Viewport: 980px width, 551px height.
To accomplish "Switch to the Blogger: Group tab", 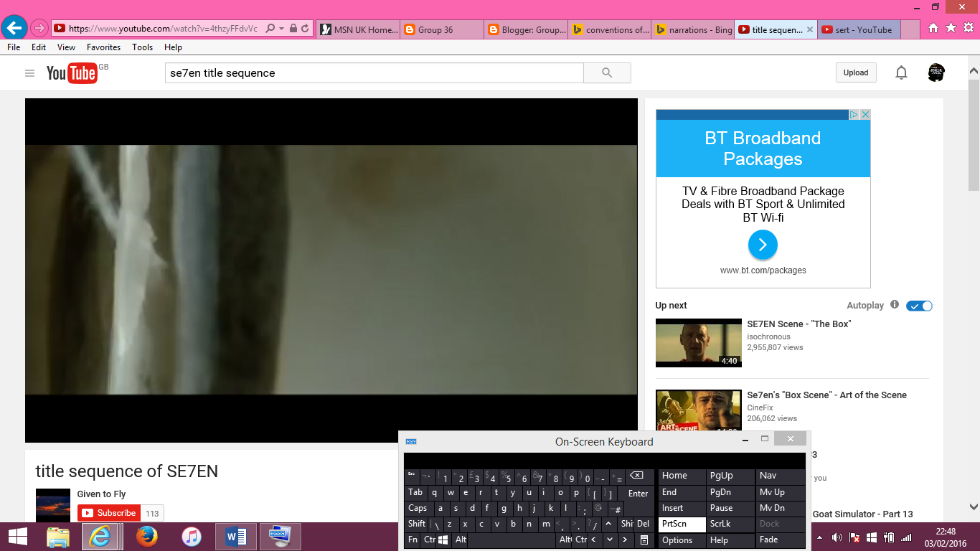I will (x=525, y=29).
